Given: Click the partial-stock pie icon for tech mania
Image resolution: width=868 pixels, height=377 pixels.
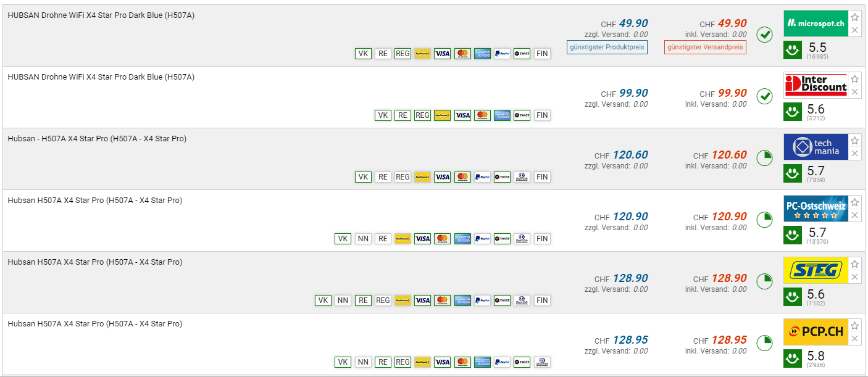Looking at the screenshot, I should [764, 158].
